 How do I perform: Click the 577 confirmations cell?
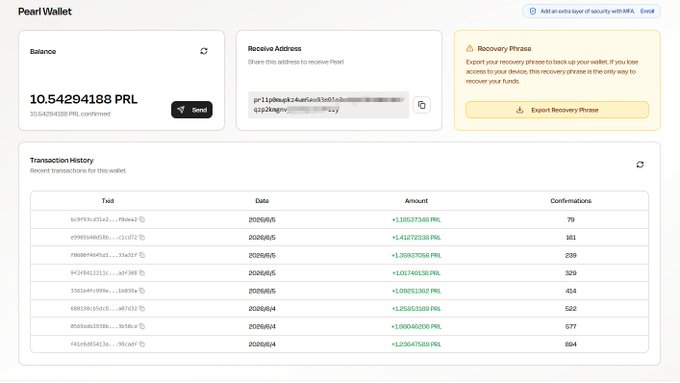point(571,326)
